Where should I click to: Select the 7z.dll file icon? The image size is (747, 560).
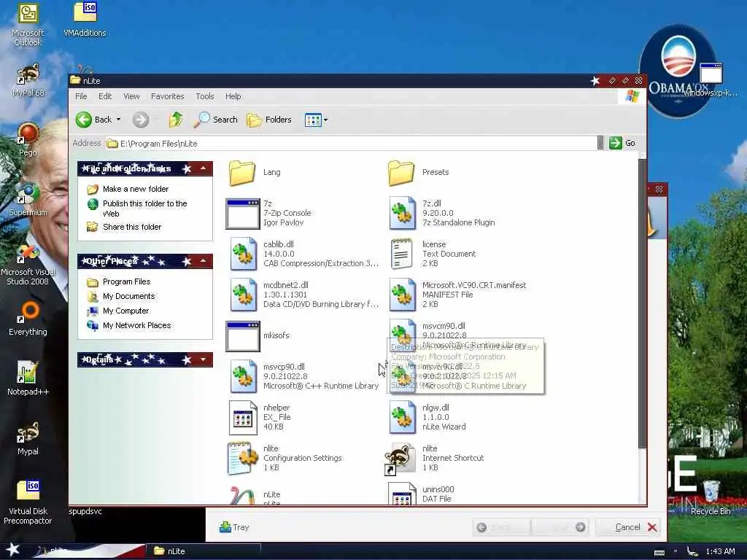(402, 213)
